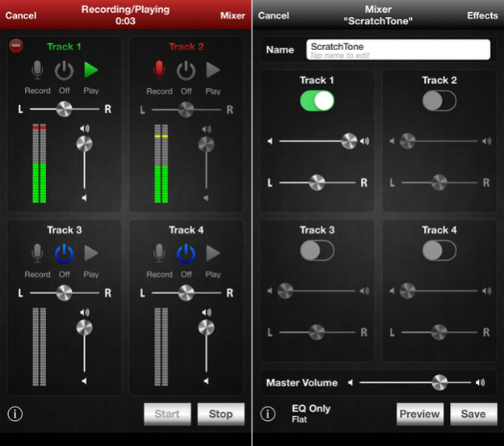Tap the red Track 2 title on Recording
504x446 pixels.
186,47
